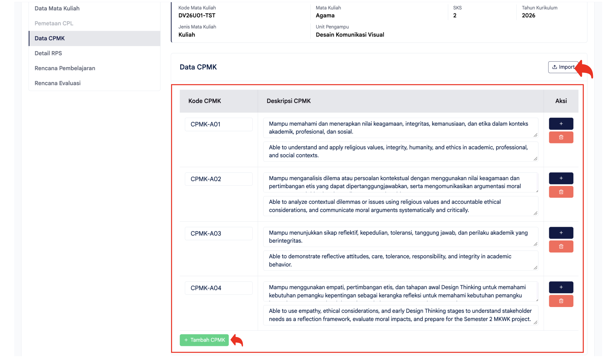Delete the CPMK-A01 row with trash icon
The image size is (612, 364).
click(x=561, y=137)
